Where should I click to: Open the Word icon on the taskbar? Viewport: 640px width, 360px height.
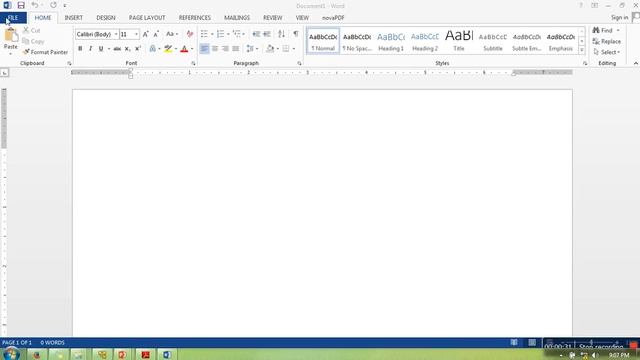click(167, 355)
